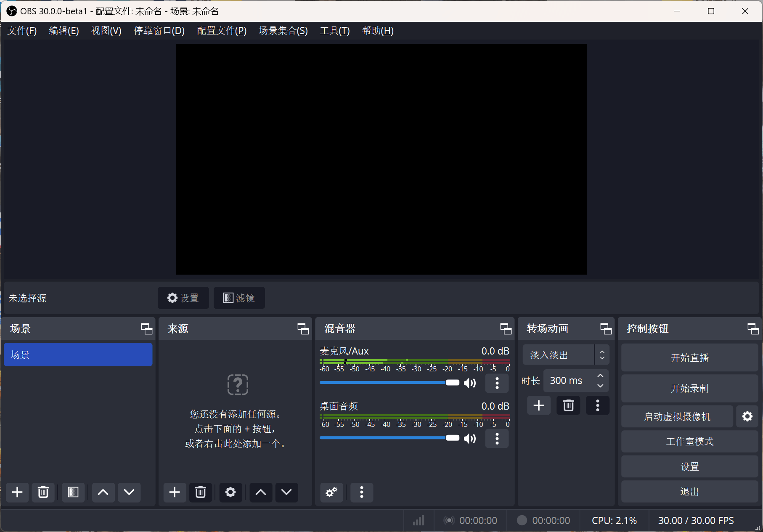Image resolution: width=763 pixels, height=532 pixels.
Task: Undock the Audio Mixer (混音器) panel
Action: [x=506, y=329]
